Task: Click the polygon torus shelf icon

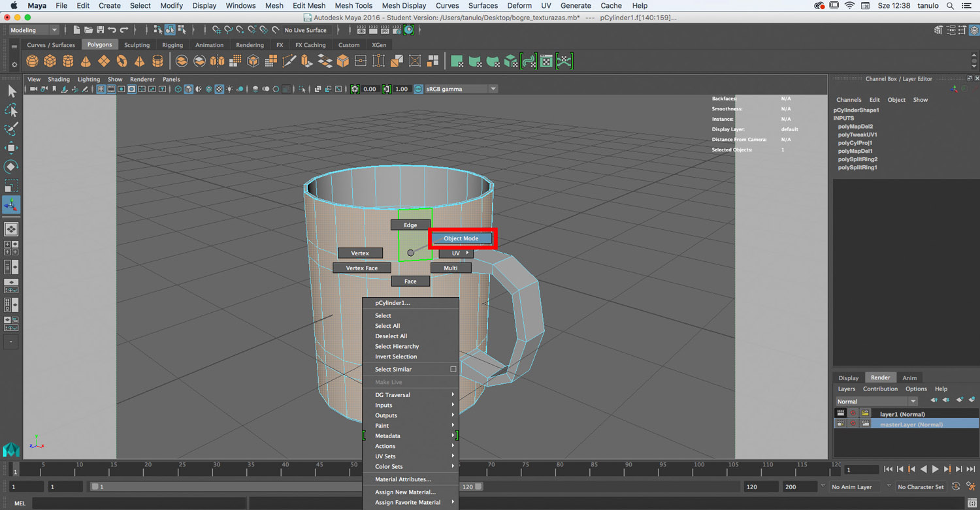Action: (x=122, y=61)
